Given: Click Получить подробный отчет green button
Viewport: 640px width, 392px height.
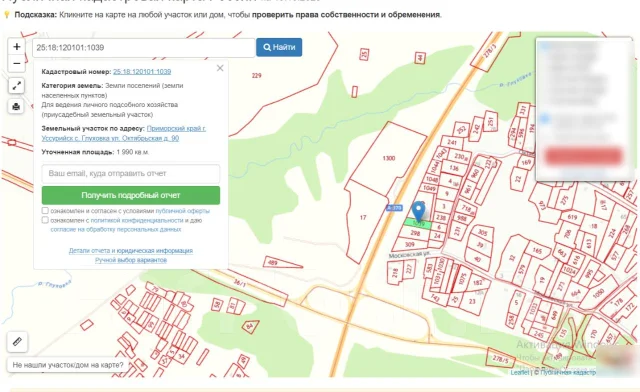Looking at the screenshot, I should (x=131, y=195).
